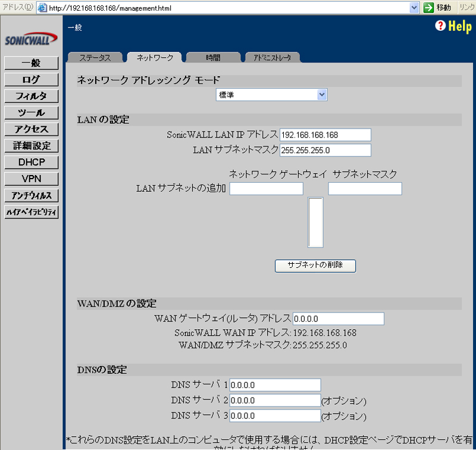Open the 詳細設定 section
The image size is (476, 450).
32,146
